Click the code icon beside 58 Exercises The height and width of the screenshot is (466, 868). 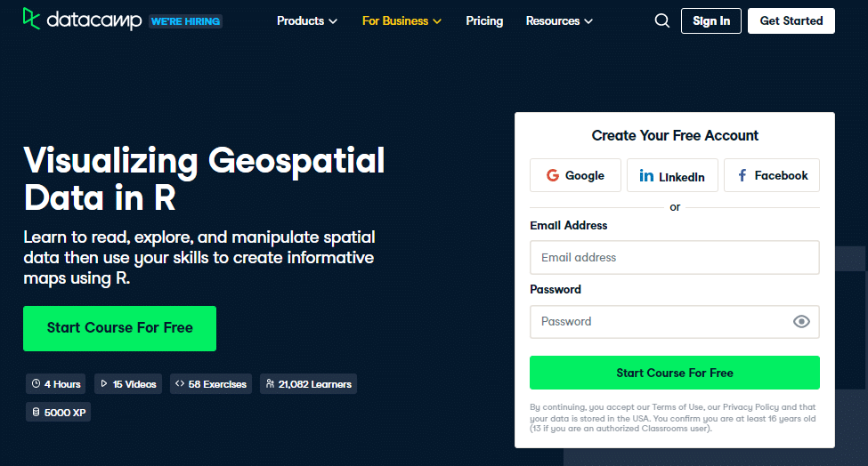(180, 383)
